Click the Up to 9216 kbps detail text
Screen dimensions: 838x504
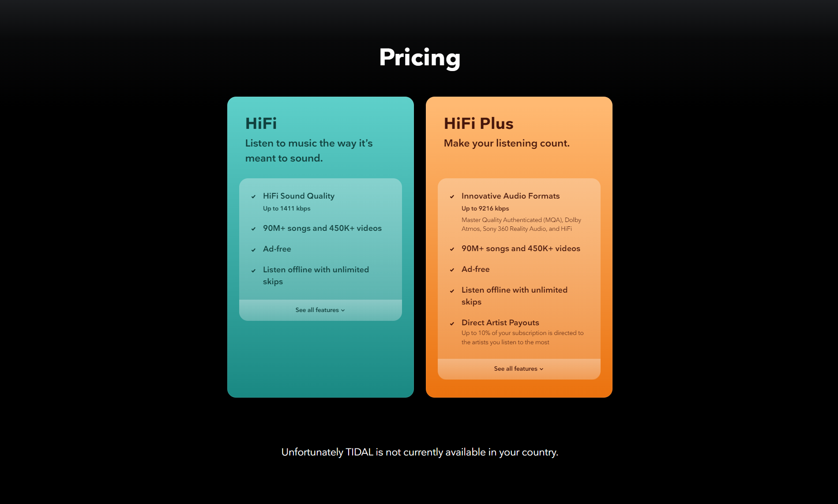pos(485,208)
